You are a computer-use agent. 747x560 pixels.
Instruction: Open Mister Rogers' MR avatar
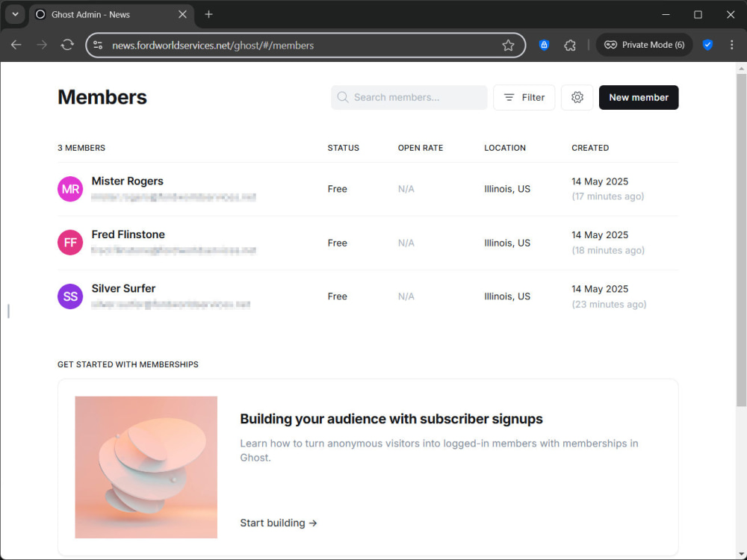coord(70,189)
